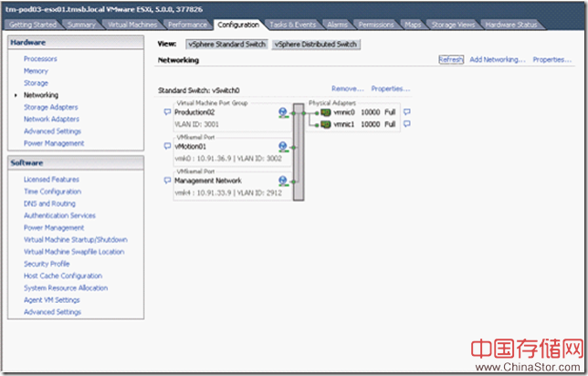Screen dimensions: 588x376
Task: Open Virtual Machine Startup/Shutdown settings
Action: (76, 239)
